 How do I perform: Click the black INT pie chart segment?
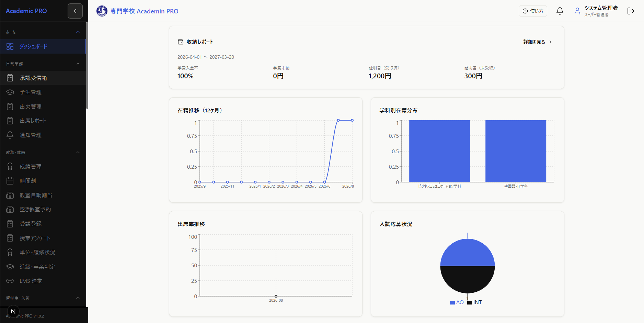[468, 280]
